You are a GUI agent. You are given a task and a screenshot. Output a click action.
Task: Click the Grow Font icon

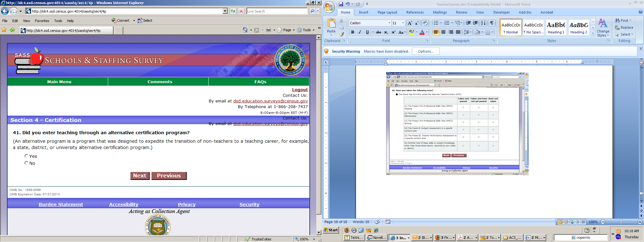coord(409,23)
